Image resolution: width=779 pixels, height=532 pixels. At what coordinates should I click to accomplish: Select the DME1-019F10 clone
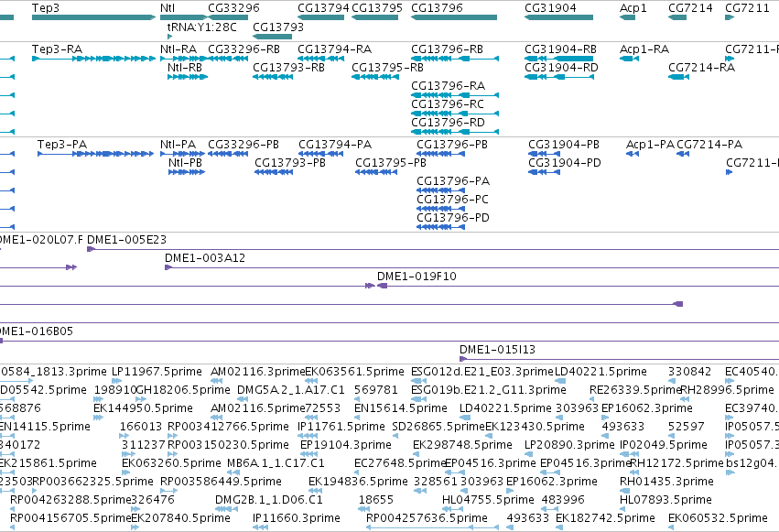(578, 286)
